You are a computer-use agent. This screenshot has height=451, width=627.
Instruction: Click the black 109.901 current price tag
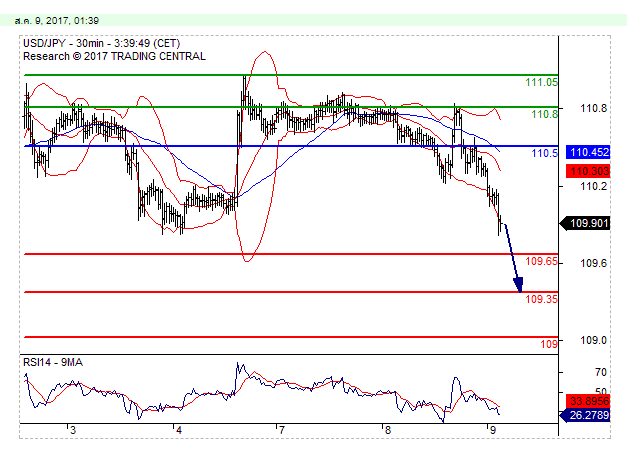586,223
